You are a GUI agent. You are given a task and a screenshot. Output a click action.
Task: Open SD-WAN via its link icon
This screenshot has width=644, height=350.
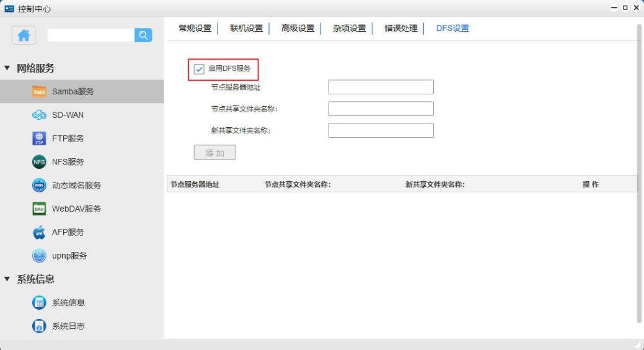point(39,115)
